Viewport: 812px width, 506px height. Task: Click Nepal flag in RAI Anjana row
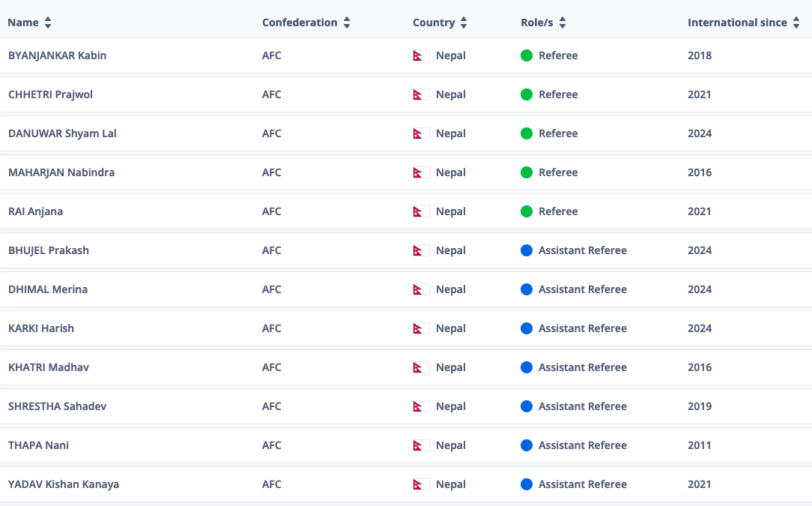click(421, 211)
